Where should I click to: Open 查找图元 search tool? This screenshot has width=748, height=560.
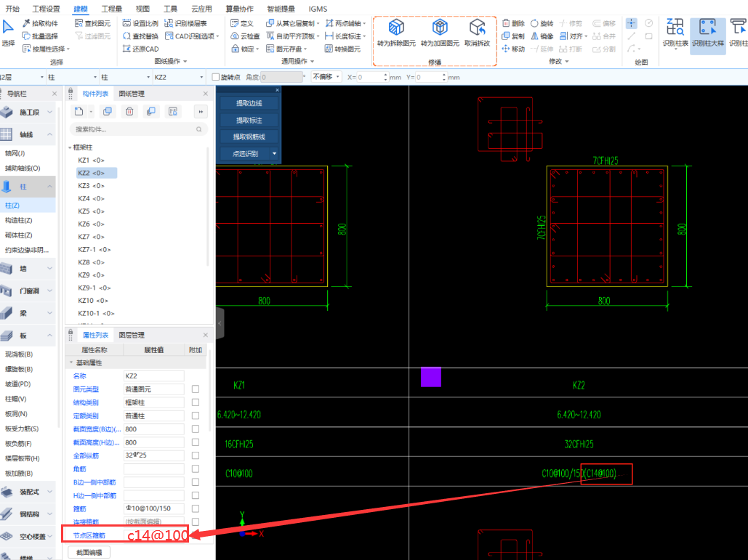pyautogui.click(x=92, y=23)
